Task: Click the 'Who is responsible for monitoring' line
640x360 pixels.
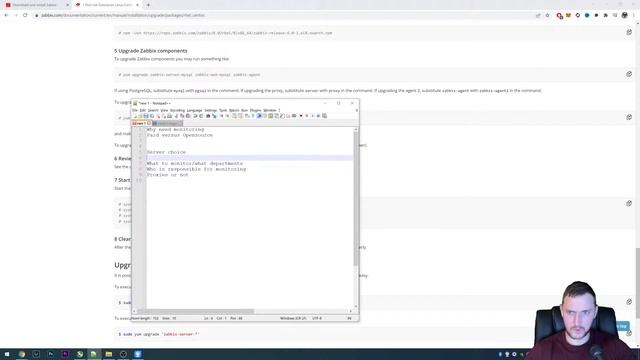Action: point(196,169)
